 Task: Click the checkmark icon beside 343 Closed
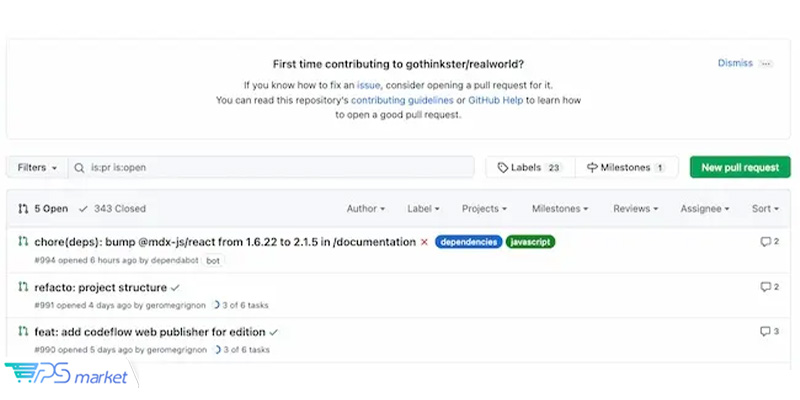pos(84,209)
